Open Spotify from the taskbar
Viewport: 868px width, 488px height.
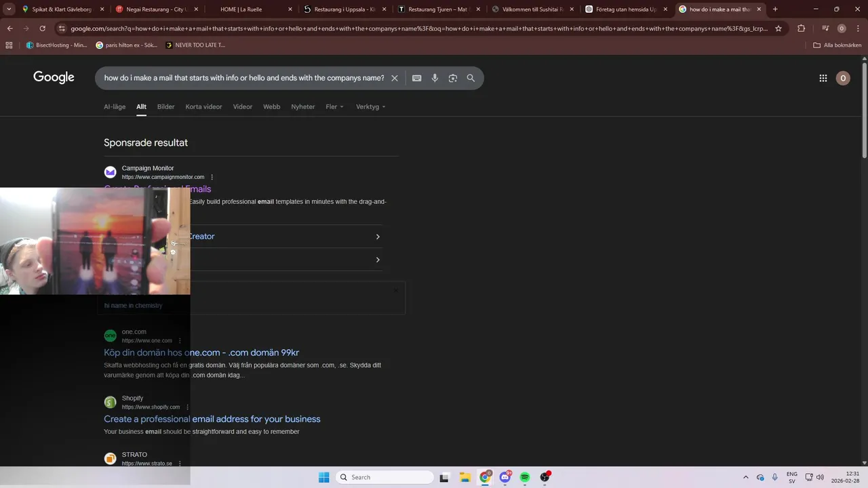point(525,477)
